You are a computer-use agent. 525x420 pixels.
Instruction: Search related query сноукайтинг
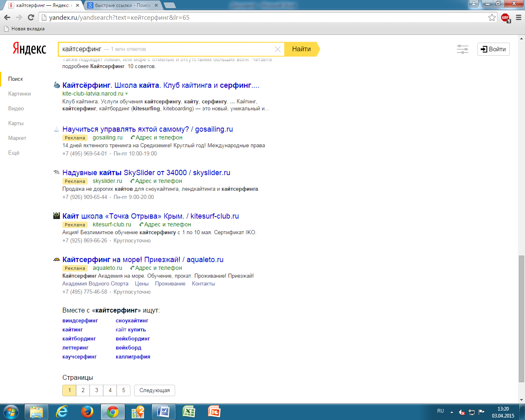pyautogui.click(x=132, y=320)
